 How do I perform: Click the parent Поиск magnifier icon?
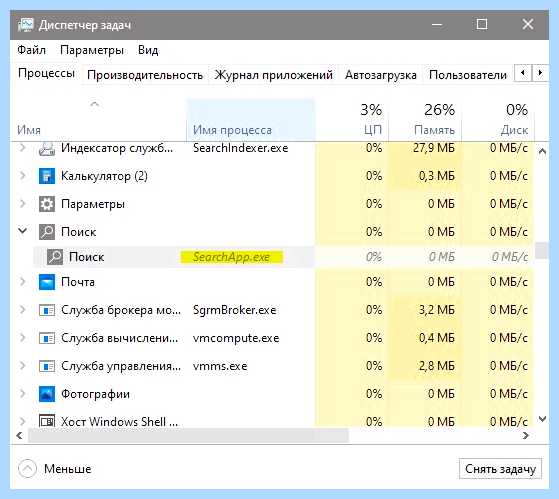click(47, 232)
